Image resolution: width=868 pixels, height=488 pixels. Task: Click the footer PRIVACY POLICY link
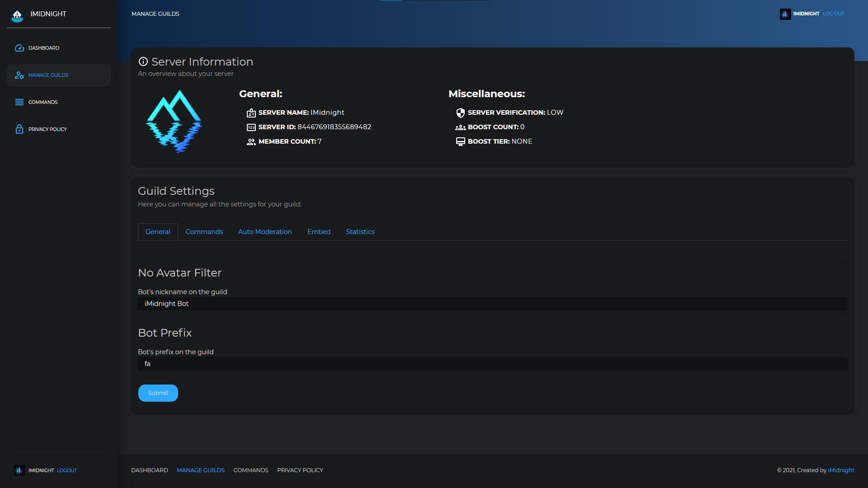coord(300,470)
